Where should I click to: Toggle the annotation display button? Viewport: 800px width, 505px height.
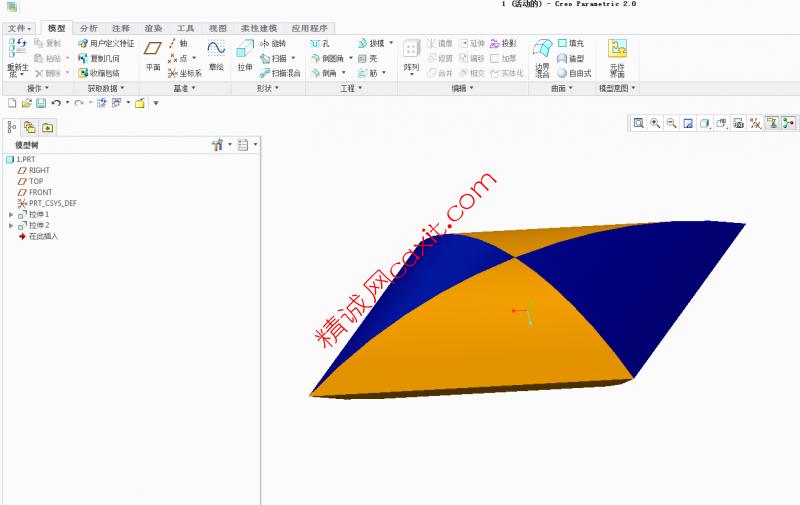tap(772, 123)
